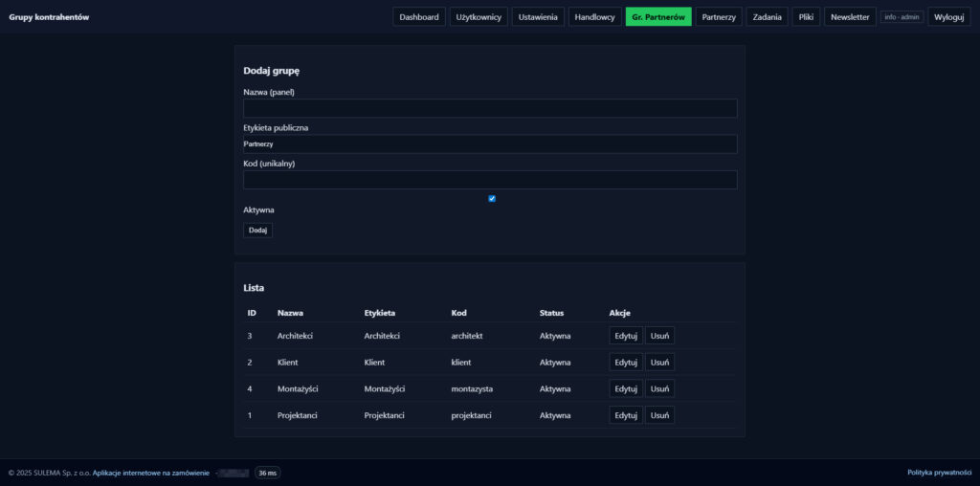Image resolution: width=980 pixels, height=486 pixels.
Task: Open the Dashboard menu item
Action: click(419, 17)
